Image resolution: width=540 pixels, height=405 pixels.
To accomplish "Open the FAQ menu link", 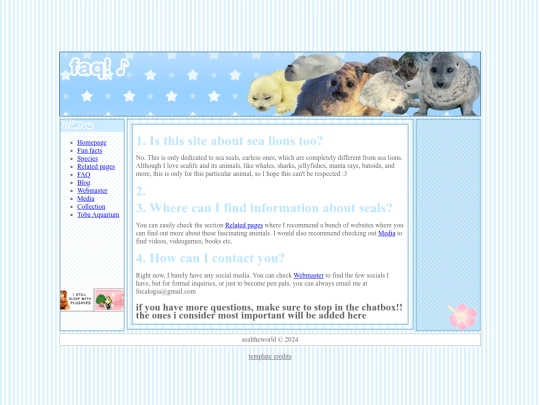I will 84,175.
